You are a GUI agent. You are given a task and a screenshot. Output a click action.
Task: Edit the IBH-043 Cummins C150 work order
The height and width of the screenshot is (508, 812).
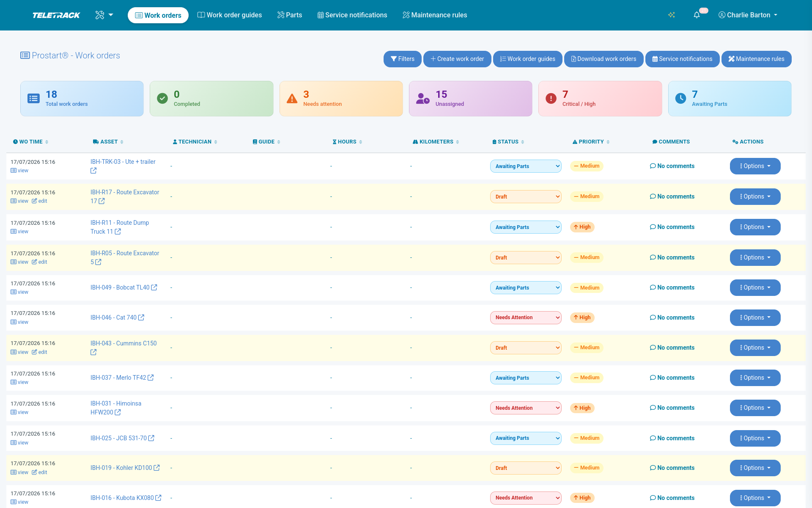click(x=39, y=352)
